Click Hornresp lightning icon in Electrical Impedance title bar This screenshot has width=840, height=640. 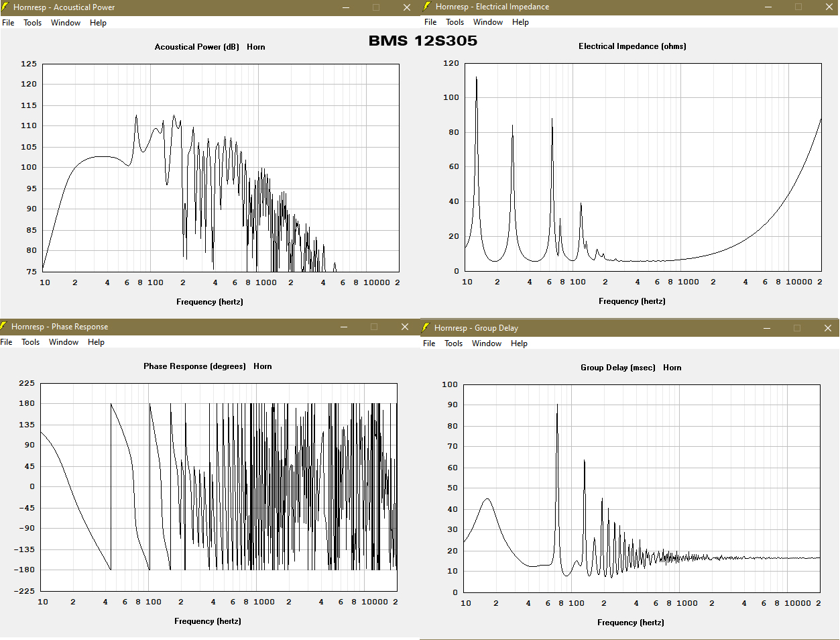pos(427,7)
